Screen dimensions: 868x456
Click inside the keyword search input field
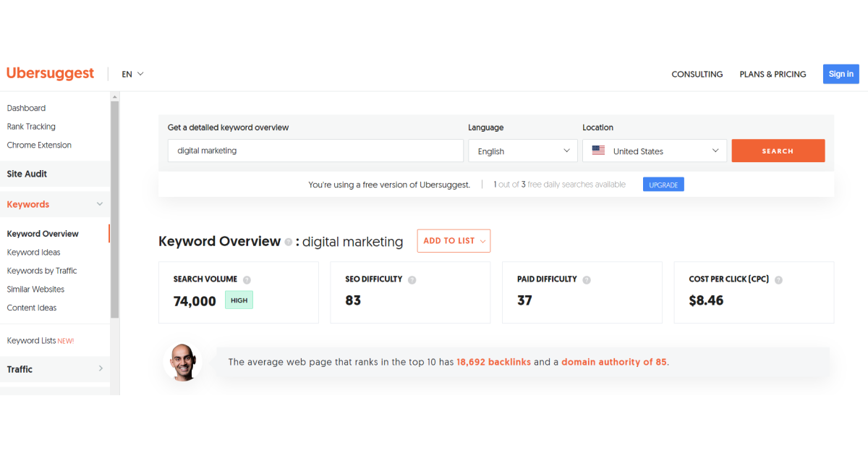315,151
